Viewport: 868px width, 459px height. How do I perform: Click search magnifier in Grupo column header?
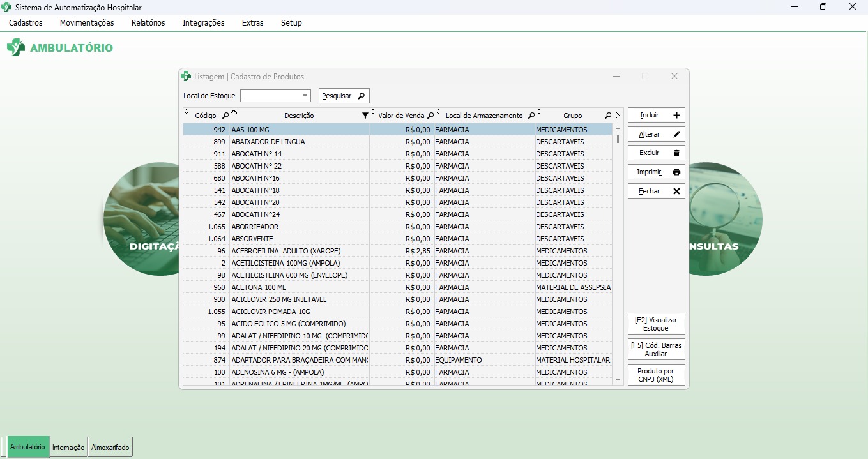pyautogui.click(x=607, y=116)
